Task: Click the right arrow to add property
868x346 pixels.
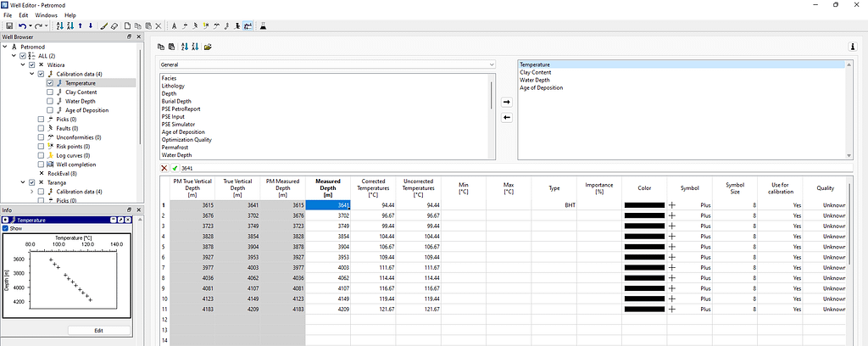Action: (507, 102)
